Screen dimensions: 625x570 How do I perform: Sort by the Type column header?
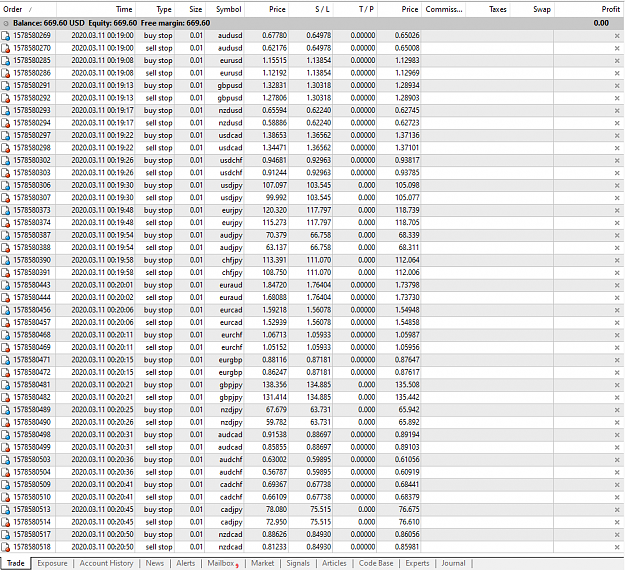(x=155, y=9)
